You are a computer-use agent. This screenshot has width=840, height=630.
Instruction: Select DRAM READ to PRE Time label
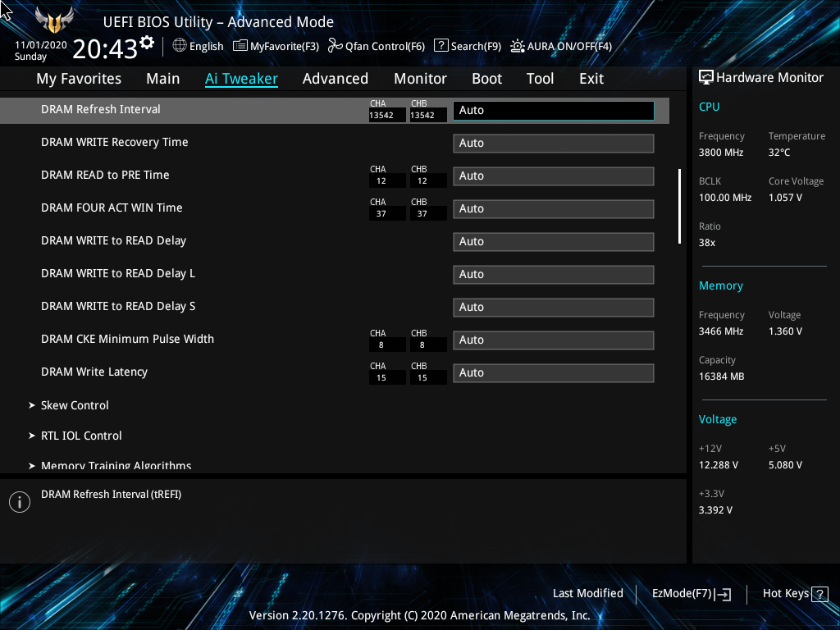click(x=105, y=175)
